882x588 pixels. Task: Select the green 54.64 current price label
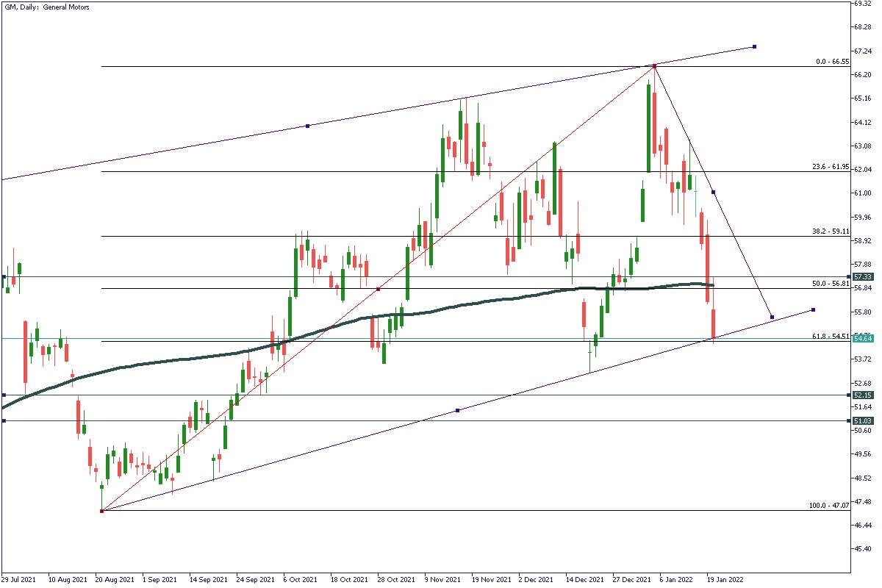click(863, 338)
